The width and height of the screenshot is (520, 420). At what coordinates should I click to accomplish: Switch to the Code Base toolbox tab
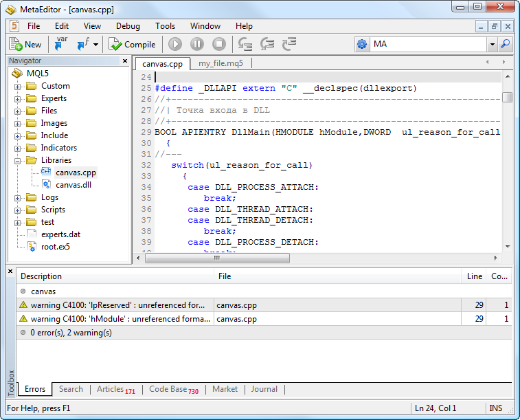tap(174, 389)
